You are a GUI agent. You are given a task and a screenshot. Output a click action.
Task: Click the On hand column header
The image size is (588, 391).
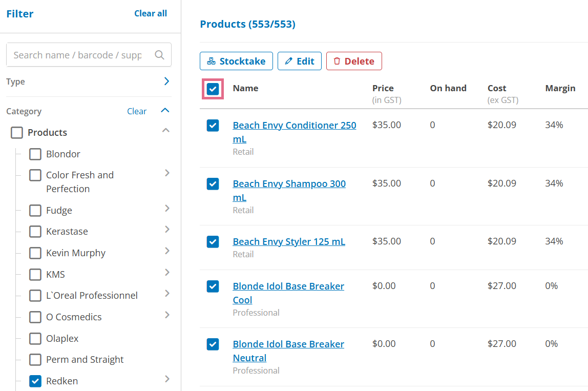click(x=448, y=88)
